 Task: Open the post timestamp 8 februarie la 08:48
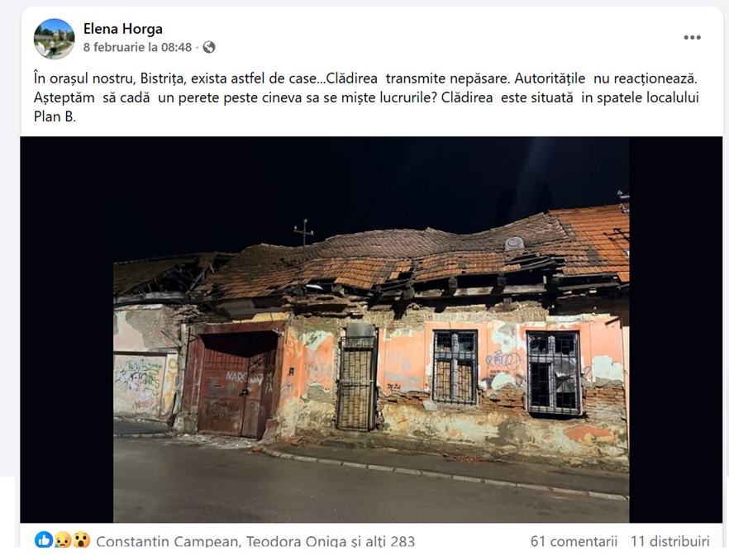(x=137, y=47)
